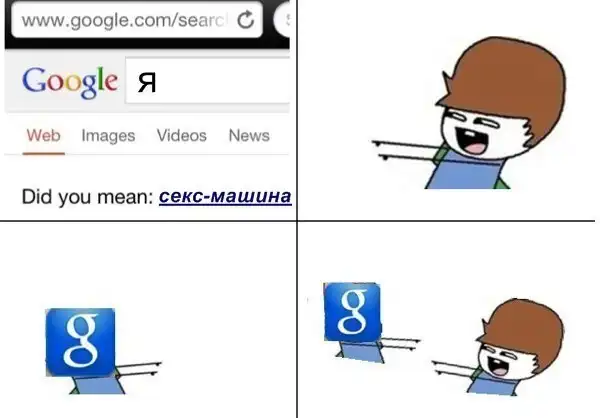Open the News tab
The image size is (600, 418).
[249, 136]
